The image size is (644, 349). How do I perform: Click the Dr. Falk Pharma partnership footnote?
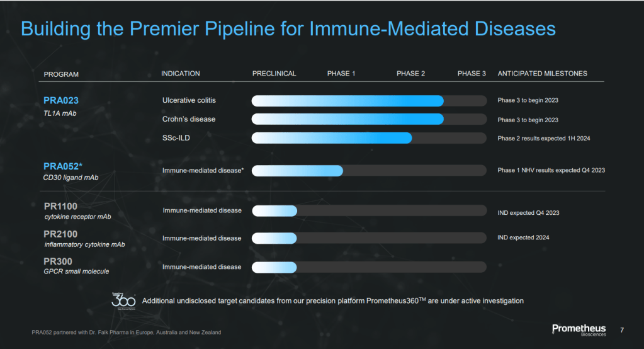click(x=127, y=332)
